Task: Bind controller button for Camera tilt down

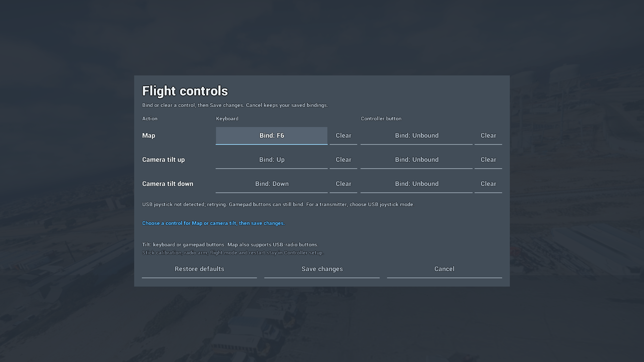Action: point(417,184)
